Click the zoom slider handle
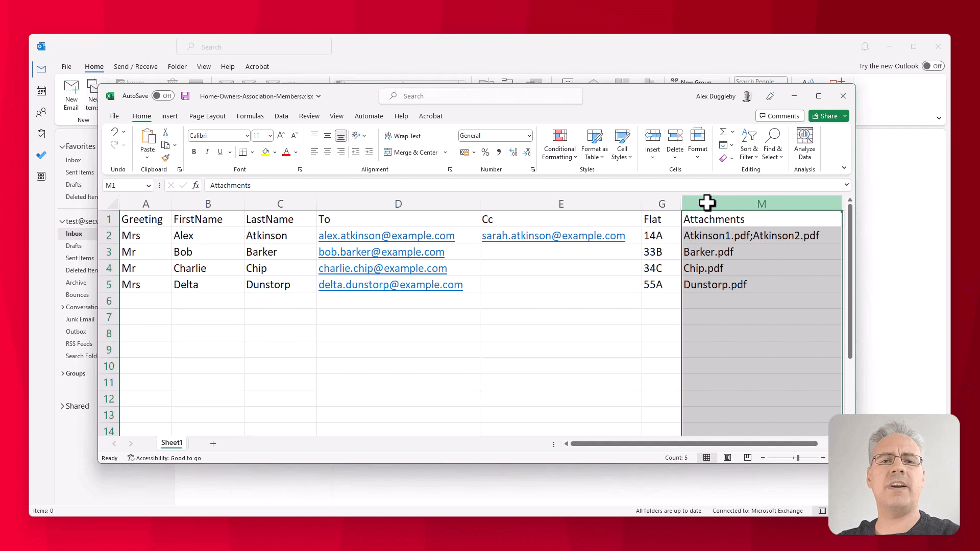The width and height of the screenshot is (980, 551). pyautogui.click(x=797, y=458)
